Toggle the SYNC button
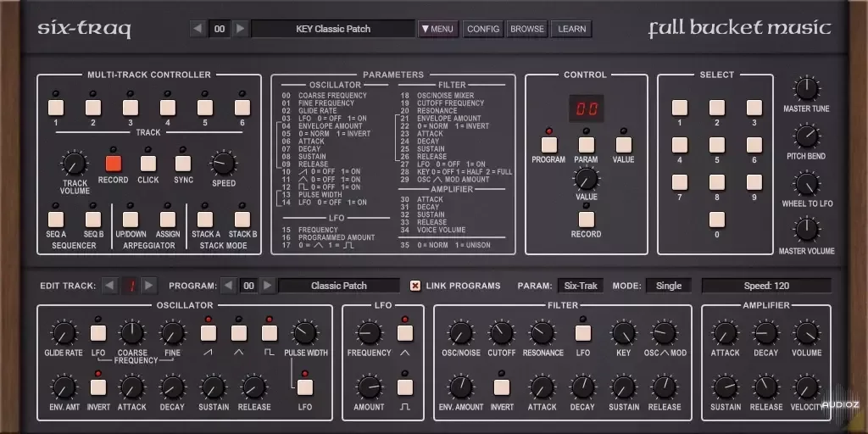This screenshot has height=434, width=868. tap(183, 164)
